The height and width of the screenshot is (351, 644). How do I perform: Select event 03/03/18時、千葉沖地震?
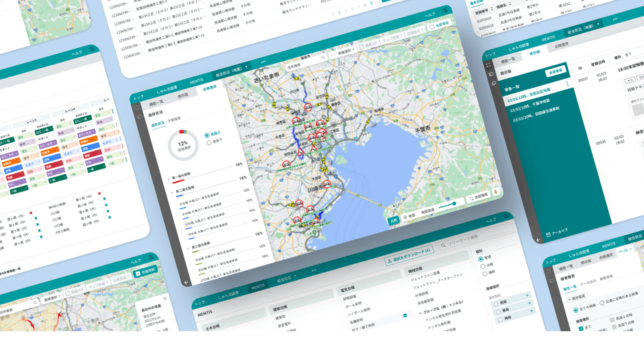pyautogui.click(x=530, y=105)
